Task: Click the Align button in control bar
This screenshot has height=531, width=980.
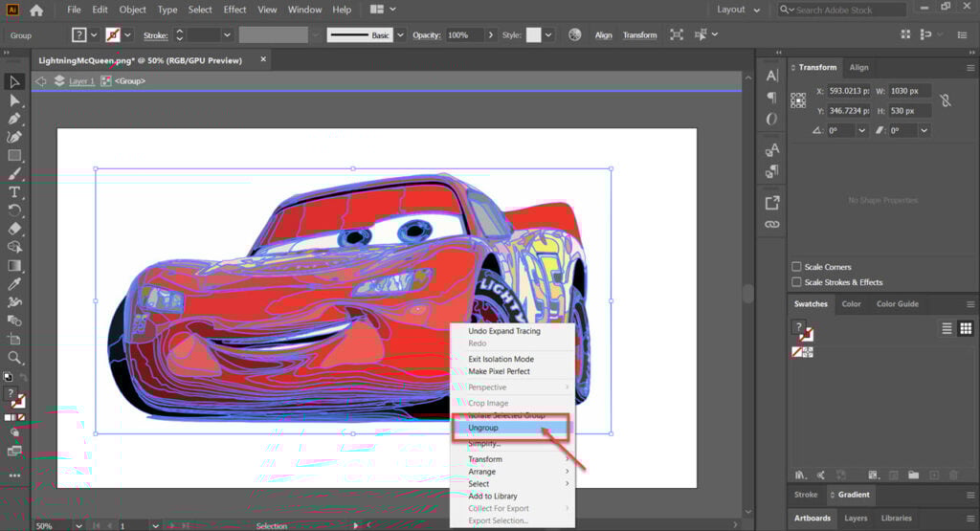Action: 603,35
